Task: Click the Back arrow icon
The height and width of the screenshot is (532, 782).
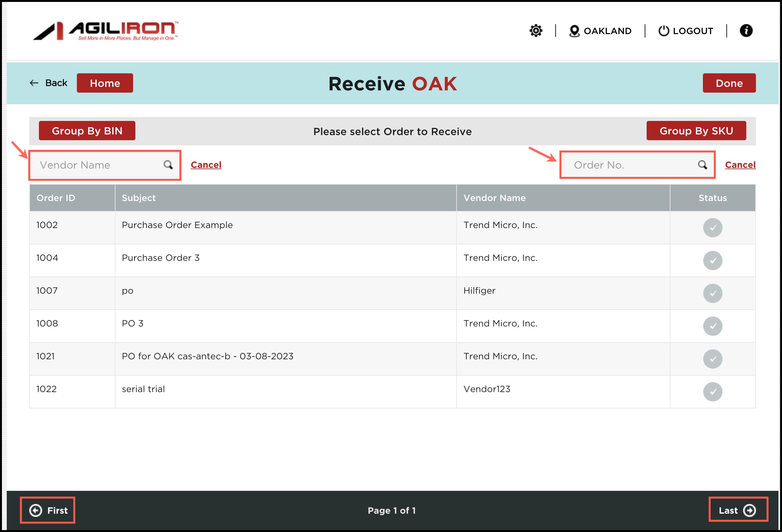Action: coord(34,83)
